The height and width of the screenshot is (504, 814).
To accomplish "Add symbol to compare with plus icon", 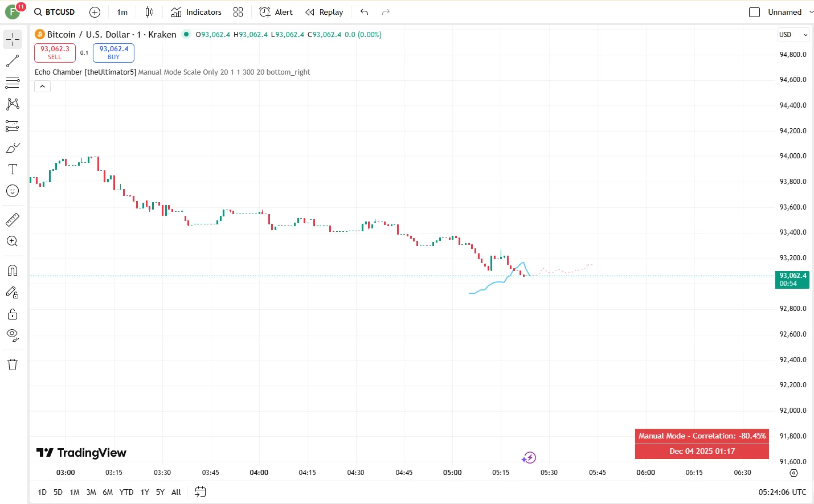I will (x=95, y=12).
